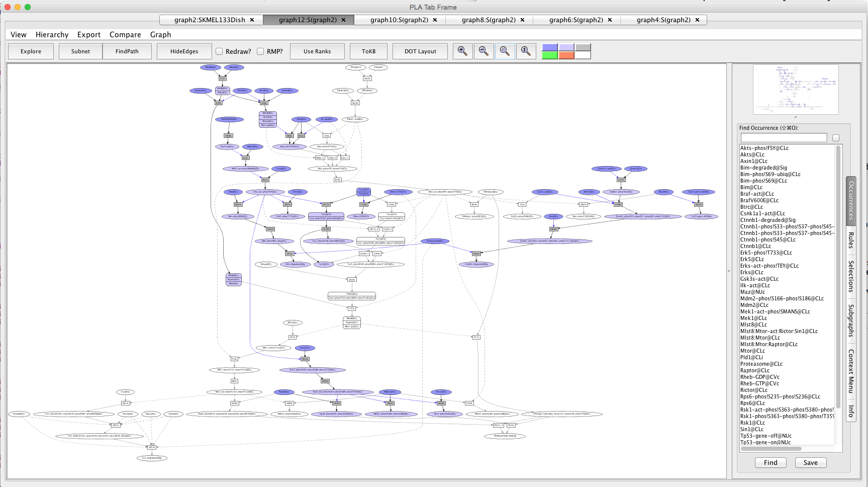Viewport: 868px width, 487px height.
Task: Open the Info side tab
Action: [x=851, y=411]
